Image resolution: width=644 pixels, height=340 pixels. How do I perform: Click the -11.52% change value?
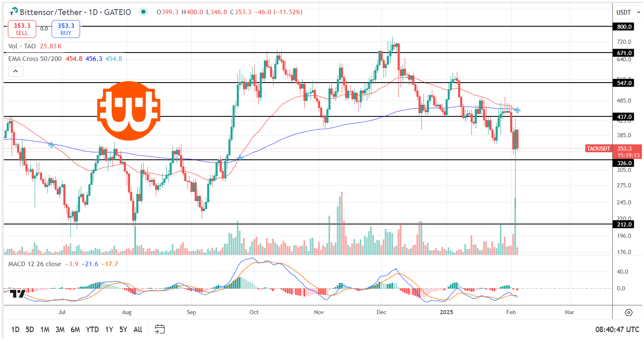tap(288, 12)
